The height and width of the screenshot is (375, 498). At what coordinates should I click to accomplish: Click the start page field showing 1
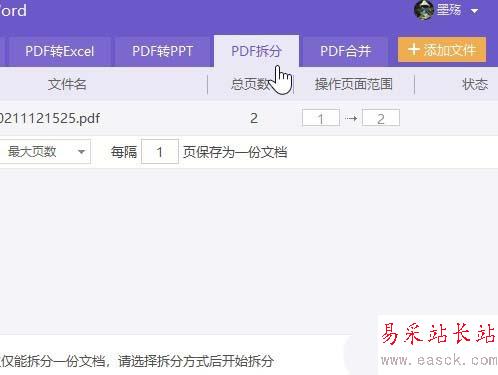click(x=321, y=118)
